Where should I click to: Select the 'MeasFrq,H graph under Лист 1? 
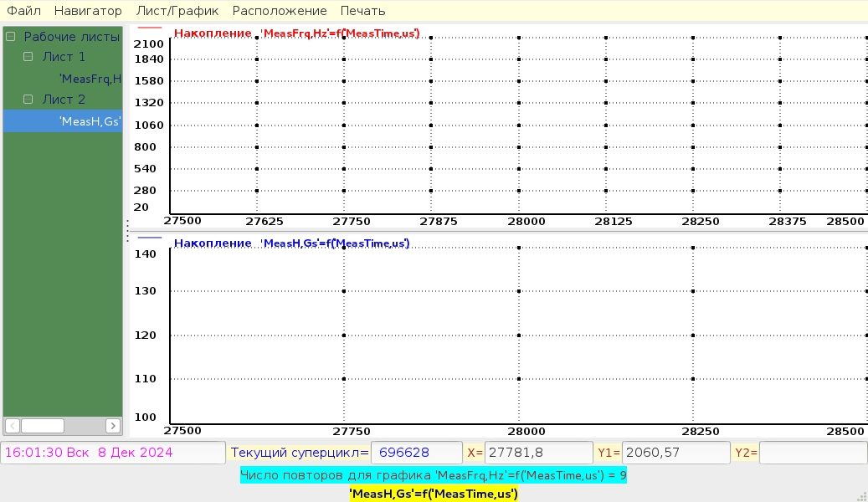pos(90,79)
